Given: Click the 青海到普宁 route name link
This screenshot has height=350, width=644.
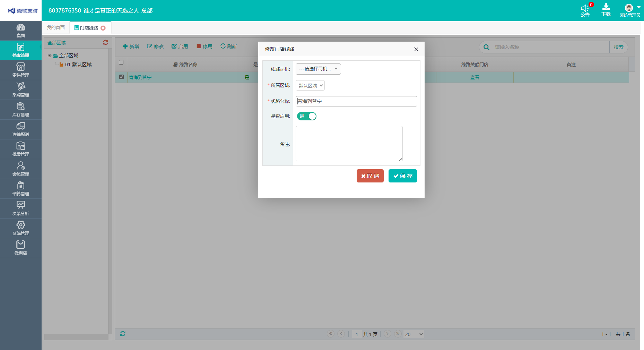Looking at the screenshot, I should [140, 77].
